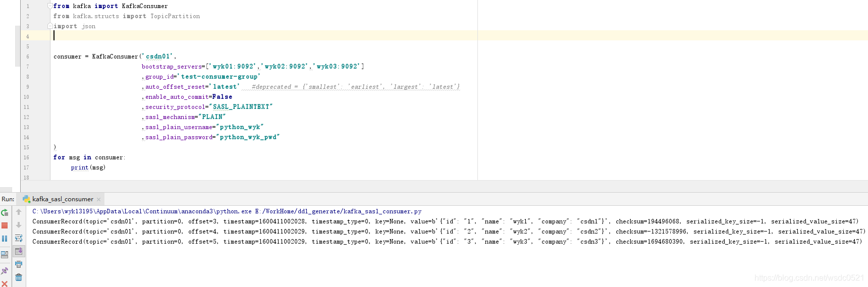Toggle soft-wrap in console

pyautogui.click(x=19, y=238)
